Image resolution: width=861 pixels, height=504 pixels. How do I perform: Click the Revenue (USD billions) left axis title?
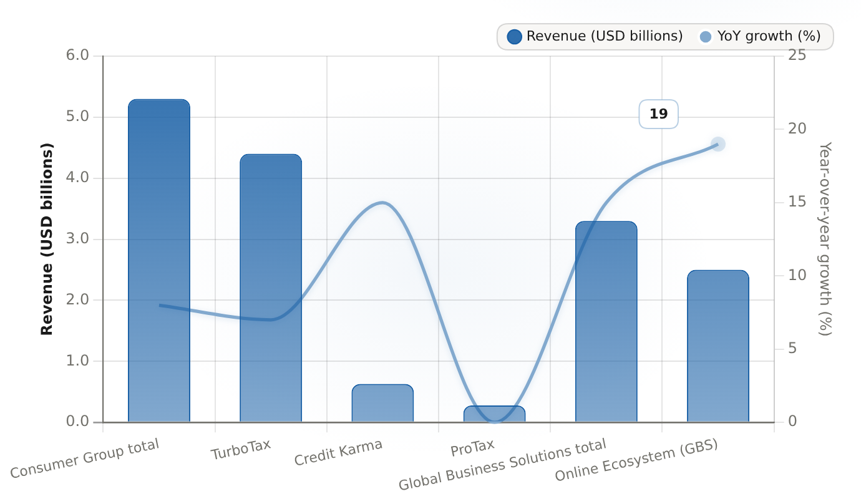(47, 239)
